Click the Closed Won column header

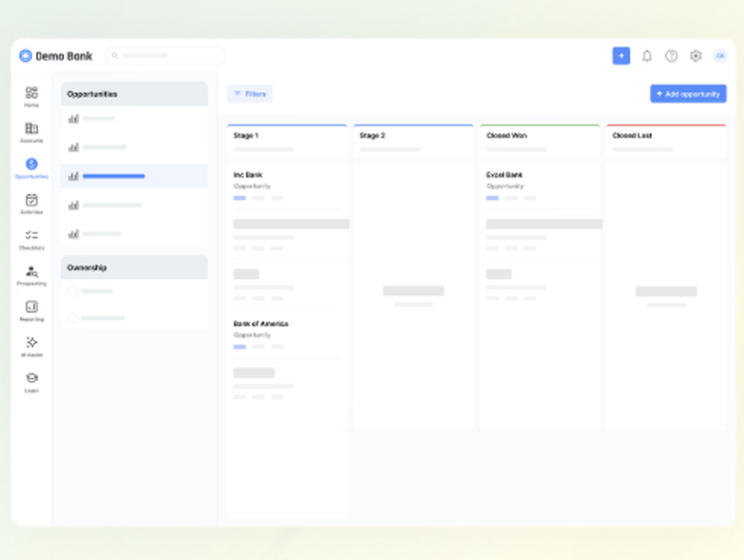click(540, 141)
